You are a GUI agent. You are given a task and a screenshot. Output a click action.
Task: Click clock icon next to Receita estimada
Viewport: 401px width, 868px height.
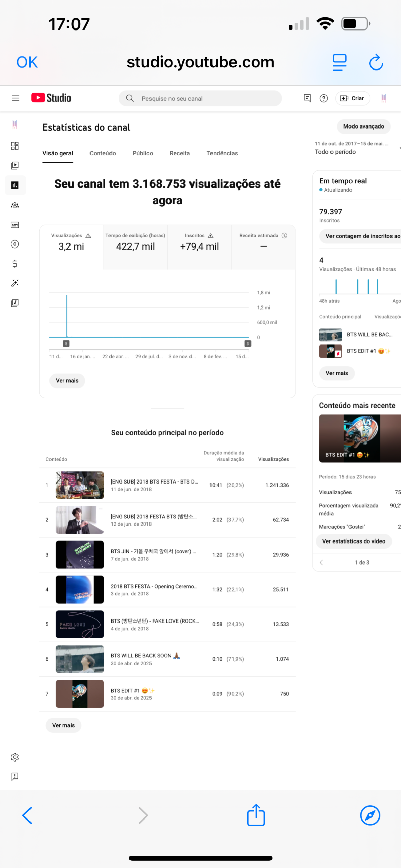point(285,235)
